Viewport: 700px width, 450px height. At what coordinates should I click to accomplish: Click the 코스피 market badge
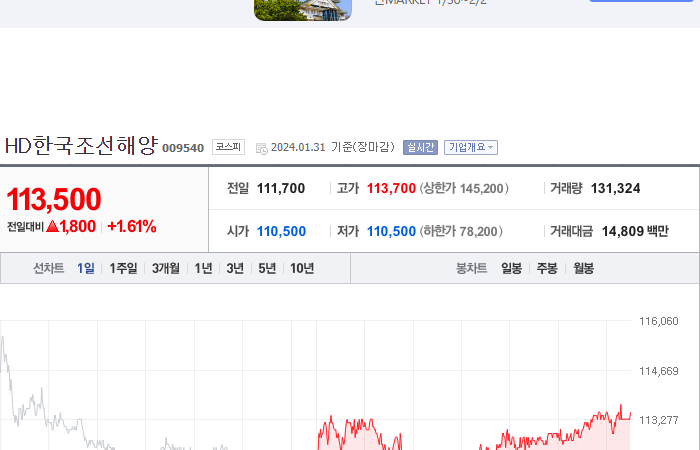click(x=228, y=147)
